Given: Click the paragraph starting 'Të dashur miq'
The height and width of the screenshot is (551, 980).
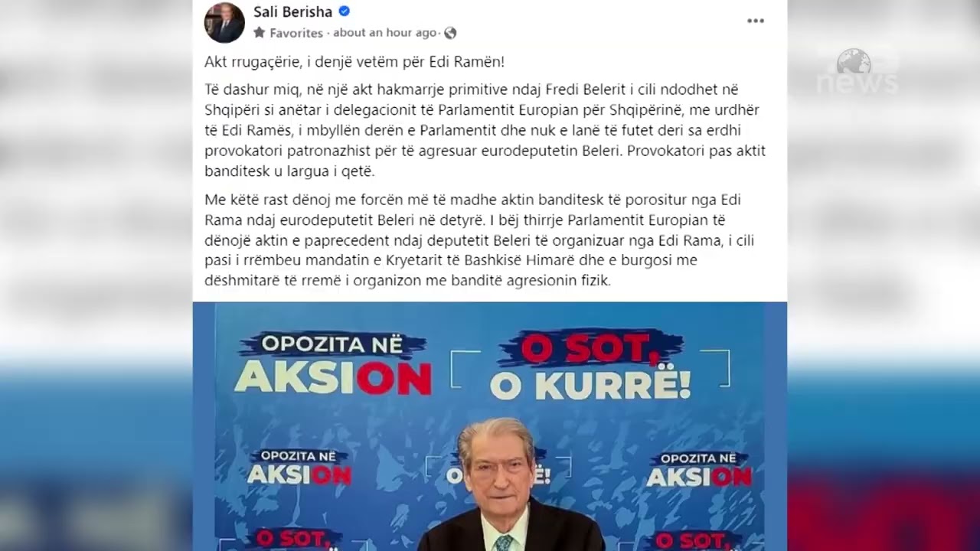Looking at the screenshot, I should click(x=485, y=130).
